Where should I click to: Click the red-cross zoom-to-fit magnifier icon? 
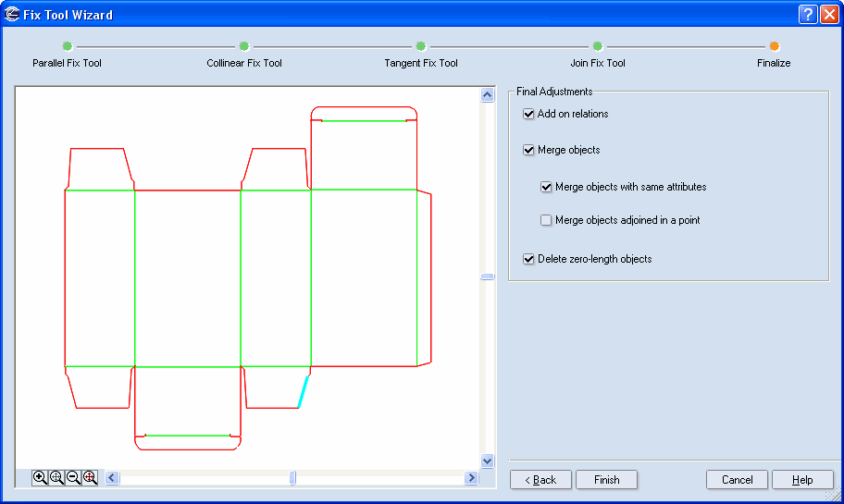90,477
